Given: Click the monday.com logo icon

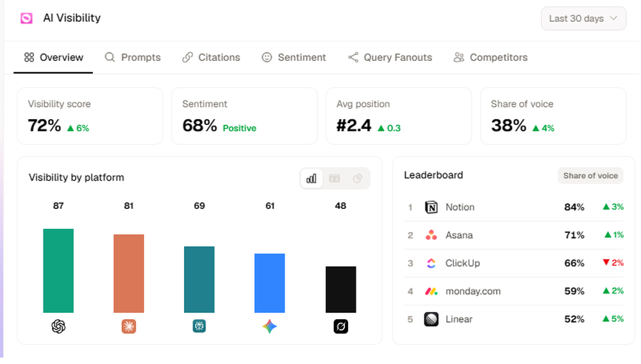Looking at the screenshot, I should pos(431,292).
